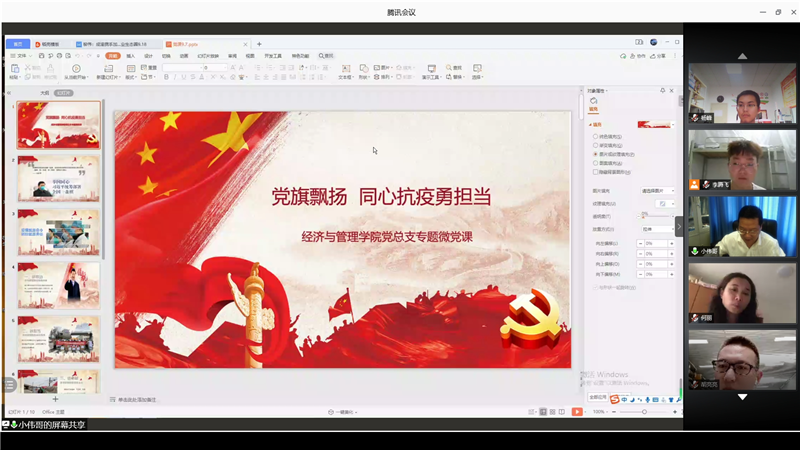The height and width of the screenshot is (450, 800).
Task: Click the Paste icon in the WPS ribbon
Action: point(15,68)
